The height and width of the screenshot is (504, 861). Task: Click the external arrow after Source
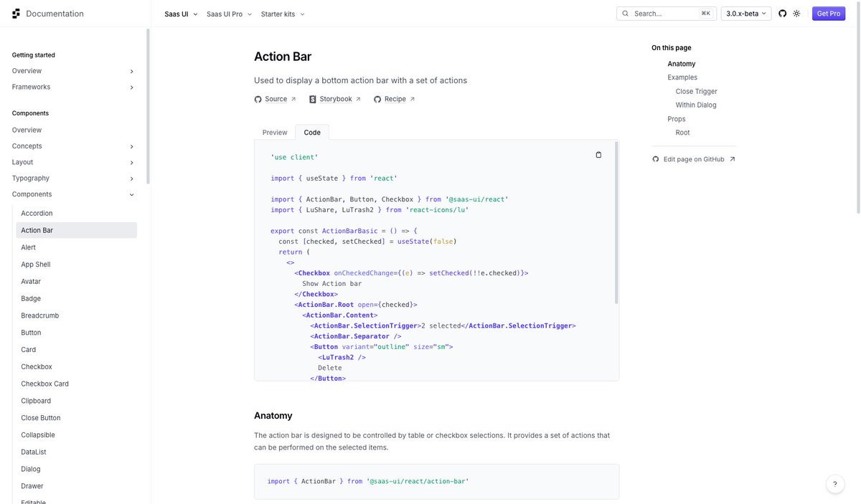pyautogui.click(x=293, y=99)
